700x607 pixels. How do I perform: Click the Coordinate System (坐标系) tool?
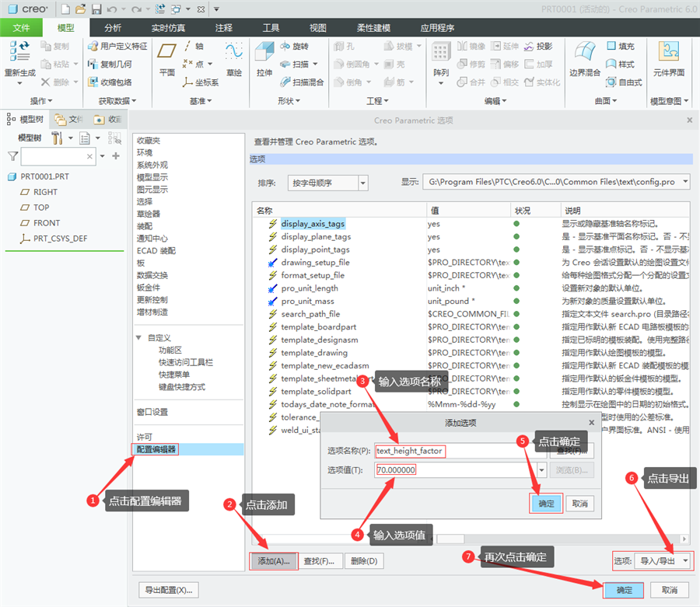[201, 82]
